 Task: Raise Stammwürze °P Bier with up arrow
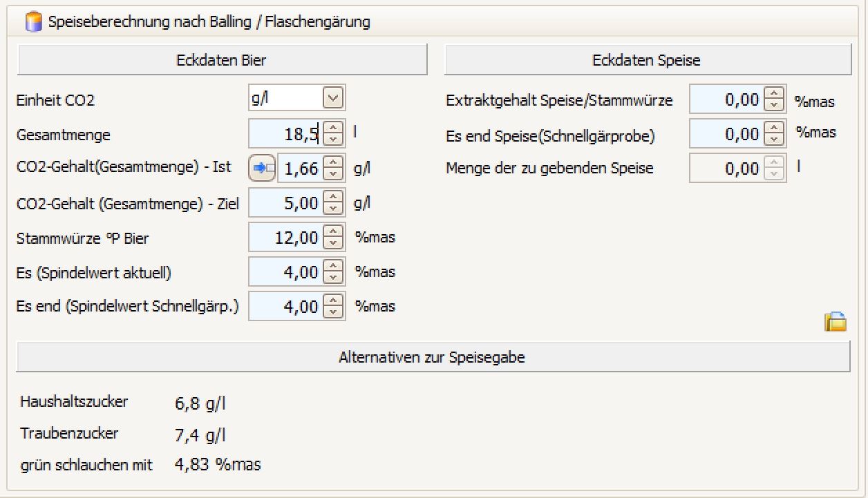tap(334, 233)
